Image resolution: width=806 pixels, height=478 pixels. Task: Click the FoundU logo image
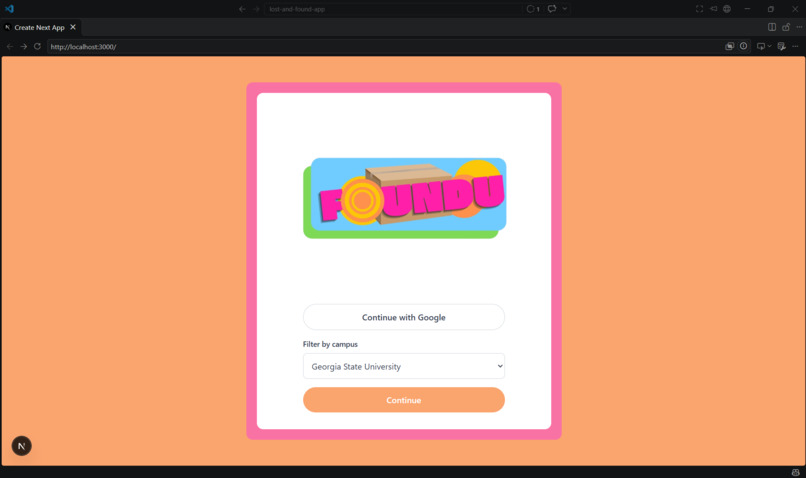(x=405, y=198)
